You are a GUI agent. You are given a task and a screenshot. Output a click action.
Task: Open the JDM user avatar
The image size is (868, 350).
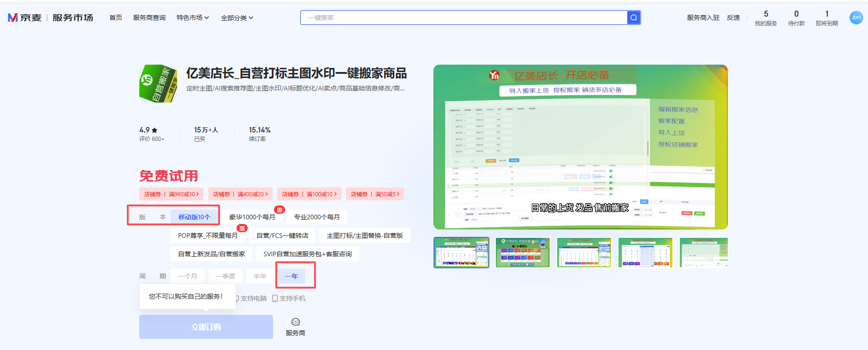(x=856, y=18)
